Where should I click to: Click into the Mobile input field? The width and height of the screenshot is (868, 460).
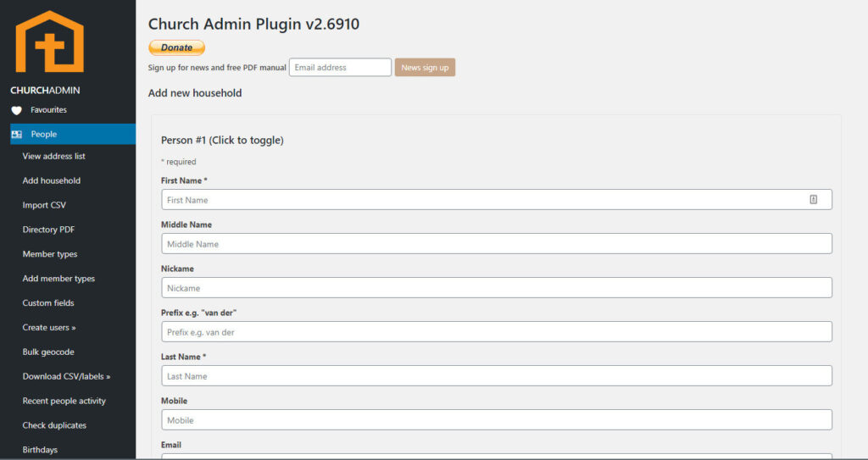tap(496, 420)
